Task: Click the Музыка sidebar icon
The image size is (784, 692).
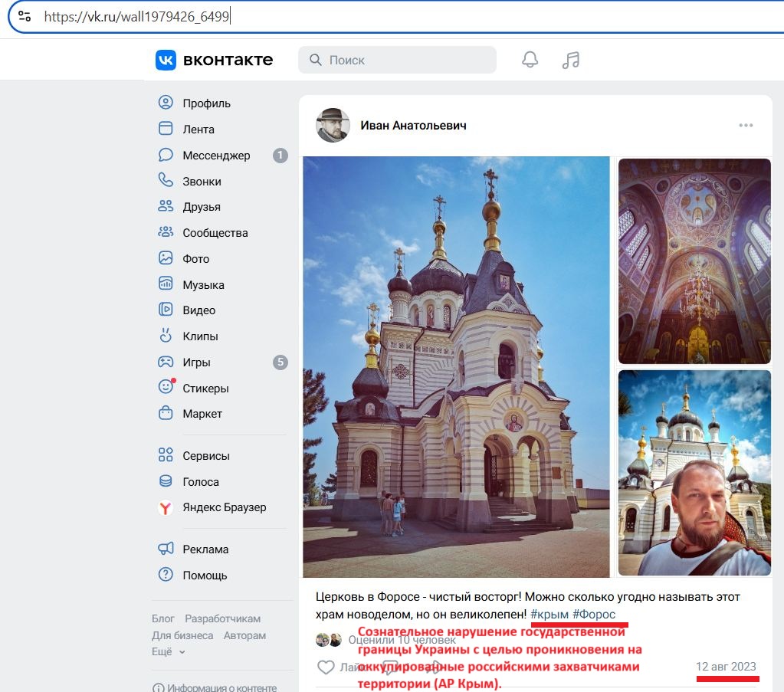Action: (x=166, y=284)
